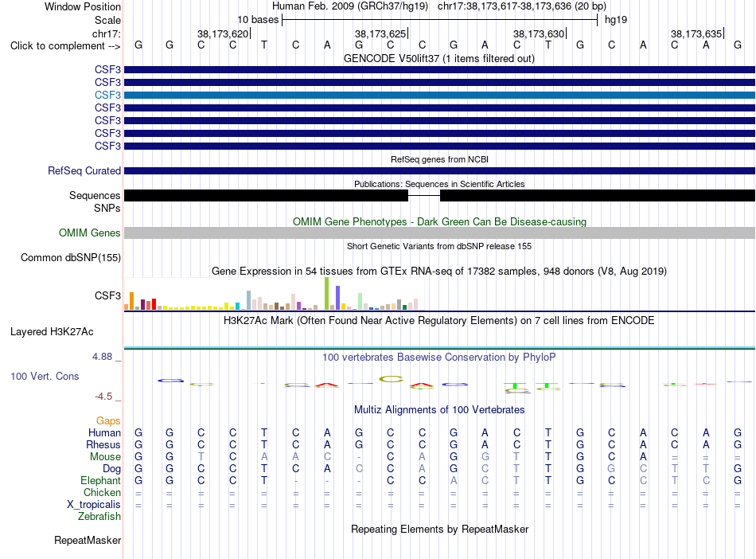Click the Scale label
Viewport: 756px width, 559px height.
coord(107,20)
